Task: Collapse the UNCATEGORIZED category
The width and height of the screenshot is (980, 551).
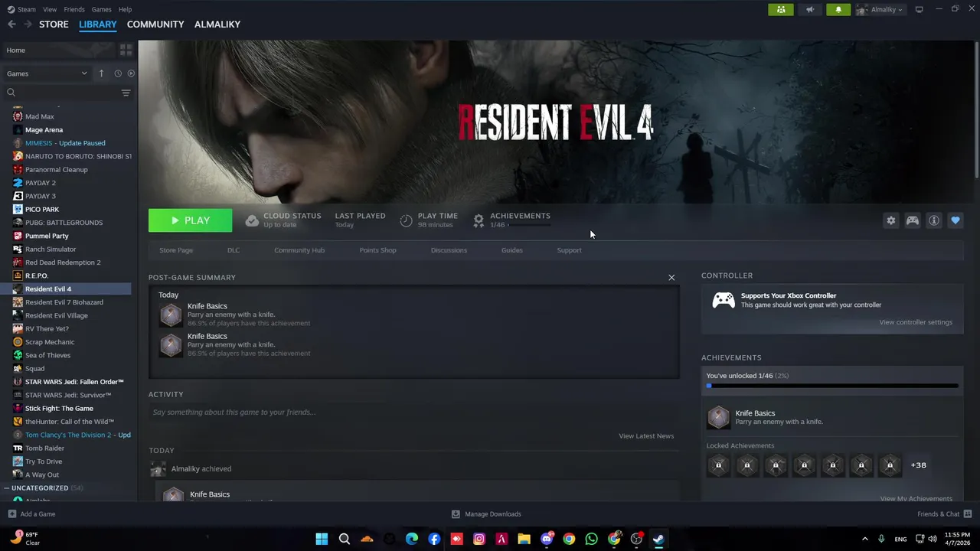Action: point(7,487)
